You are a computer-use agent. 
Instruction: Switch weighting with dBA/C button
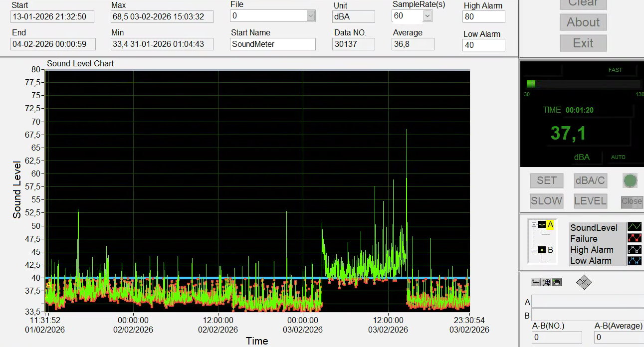590,180
